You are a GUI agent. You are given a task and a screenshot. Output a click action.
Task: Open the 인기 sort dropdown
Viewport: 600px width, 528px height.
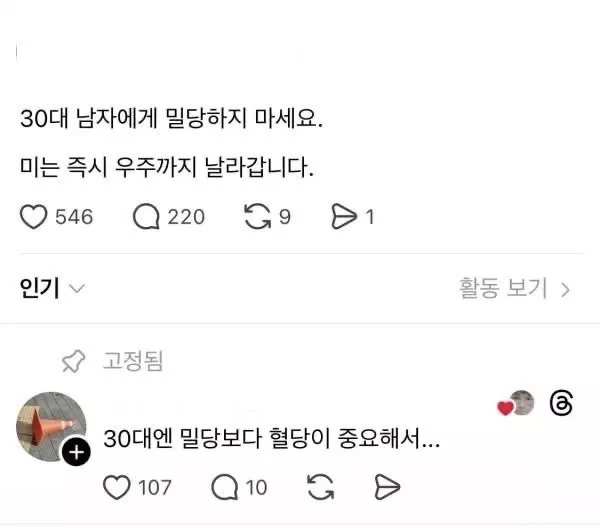52,289
